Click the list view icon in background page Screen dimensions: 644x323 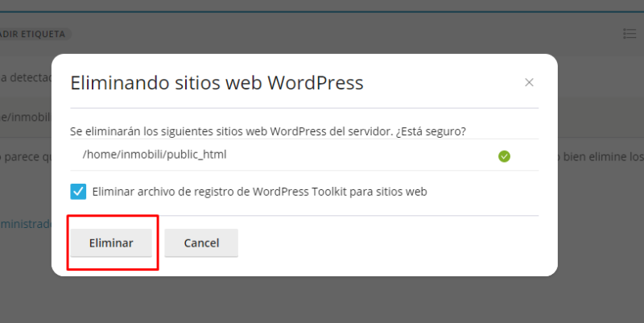[x=630, y=34]
